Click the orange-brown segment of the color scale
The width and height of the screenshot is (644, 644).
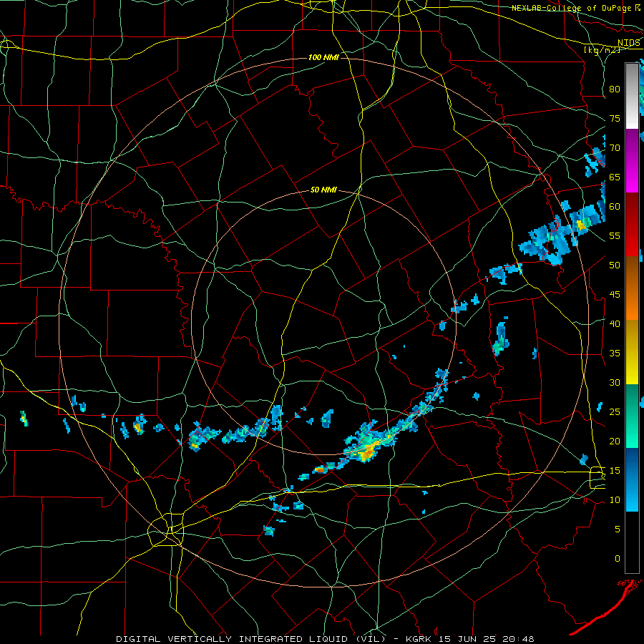click(632, 288)
